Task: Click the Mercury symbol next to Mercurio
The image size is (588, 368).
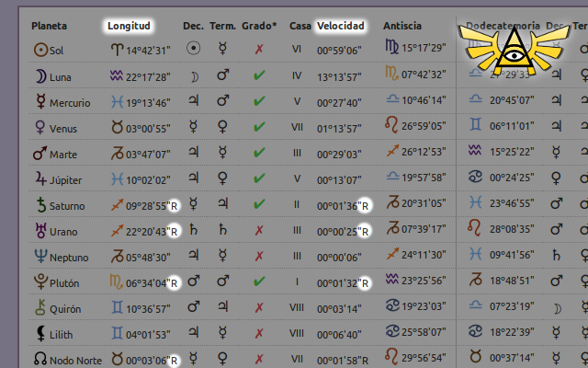Action: [x=40, y=101]
